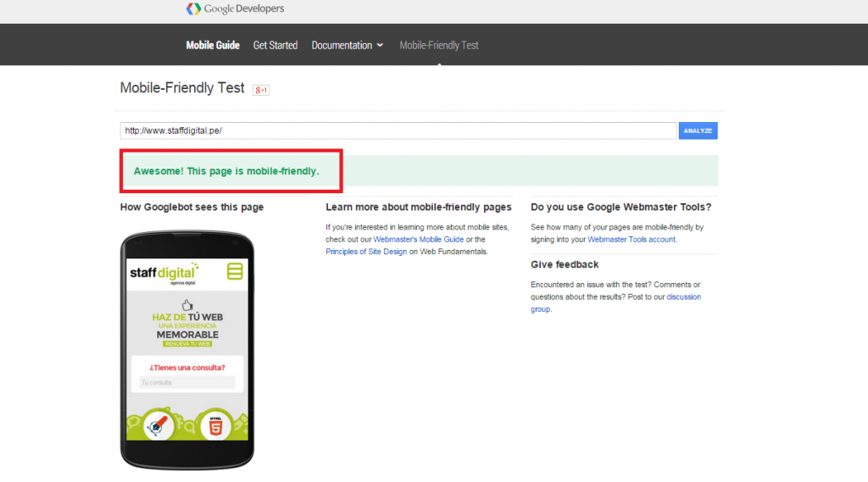Open Principles of Site Design link
Image resolution: width=868 pixels, height=482 pixels.
point(366,252)
